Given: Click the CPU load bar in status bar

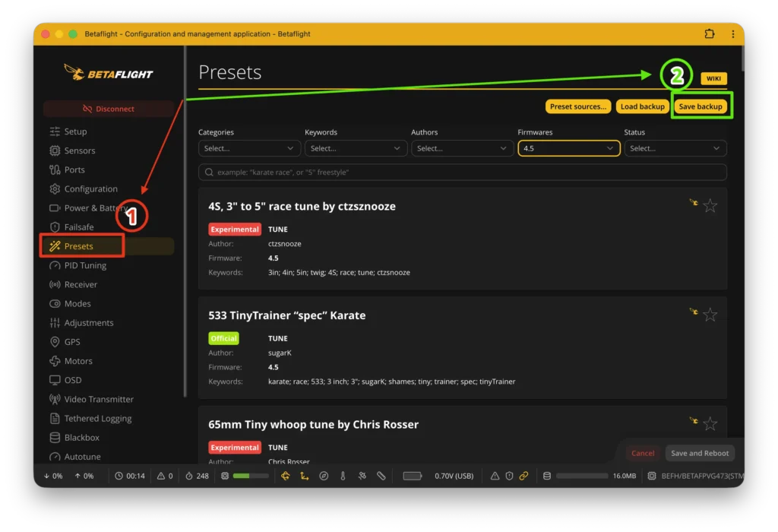Looking at the screenshot, I should [x=251, y=476].
